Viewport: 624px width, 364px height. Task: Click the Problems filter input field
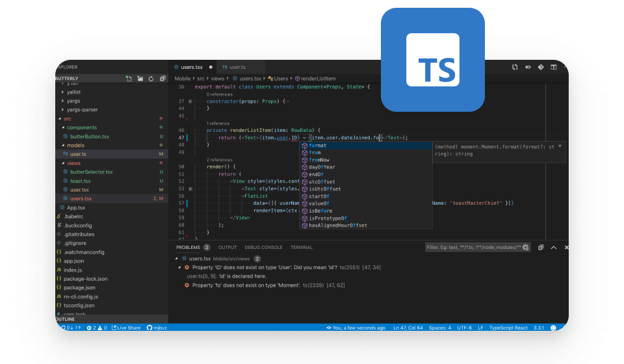pos(471,248)
